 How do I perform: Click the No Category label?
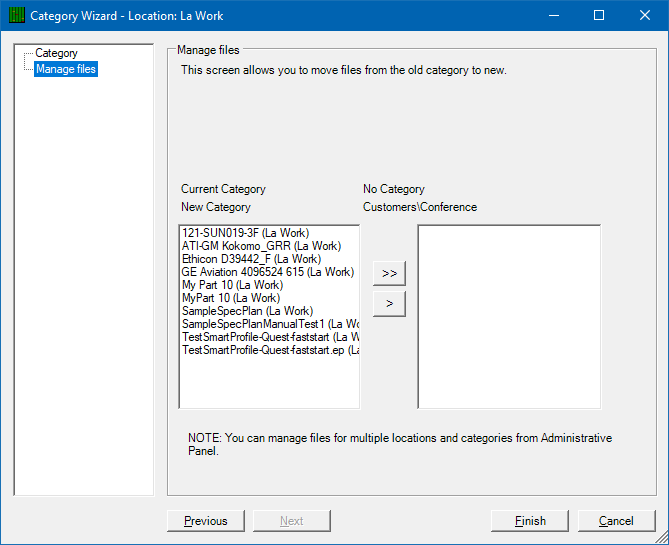pyautogui.click(x=394, y=189)
